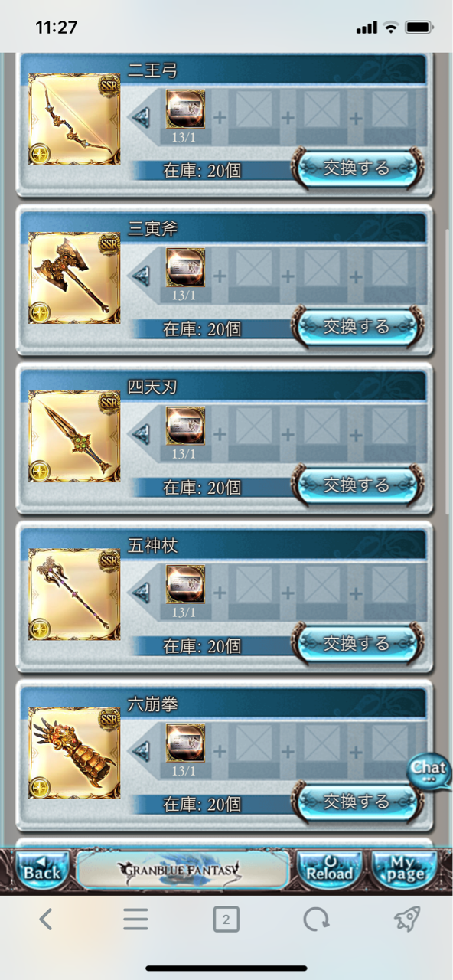The width and height of the screenshot is (453, 980).
Task: Open the Chat bubble
Action: (429, 769)
